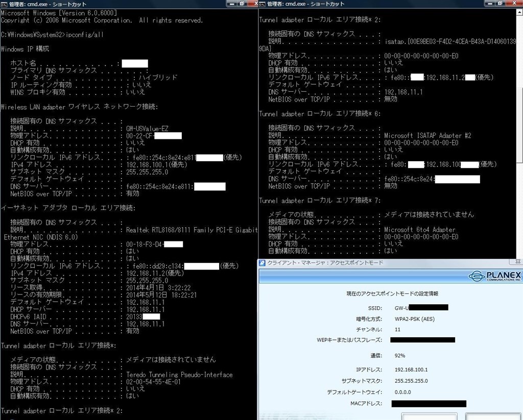The image size is (523, 420).
Task: Click the isatap.{00E9BE03-F4D2-4CEA-B43A… description
Action: click(450, 42)
